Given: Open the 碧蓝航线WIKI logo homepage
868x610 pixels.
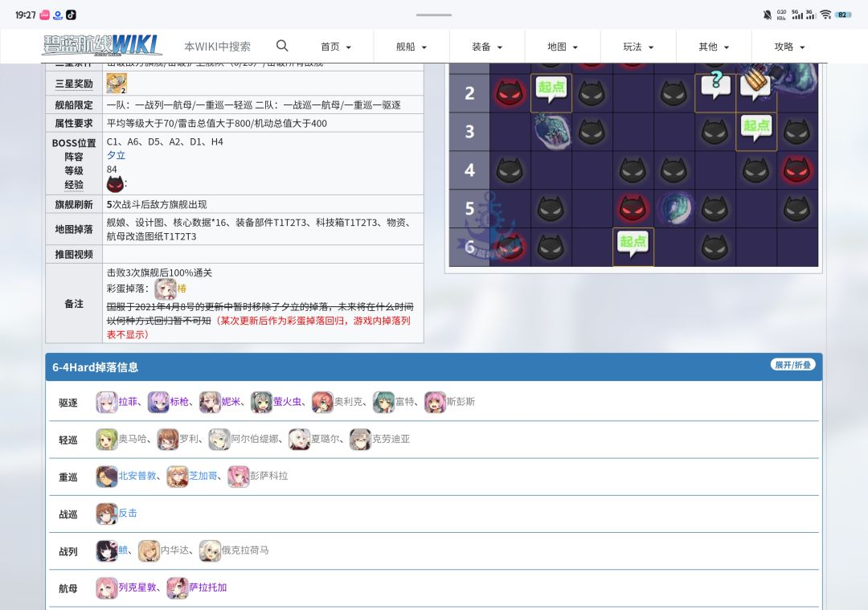Looking at the screenshot, I should 102,45.
